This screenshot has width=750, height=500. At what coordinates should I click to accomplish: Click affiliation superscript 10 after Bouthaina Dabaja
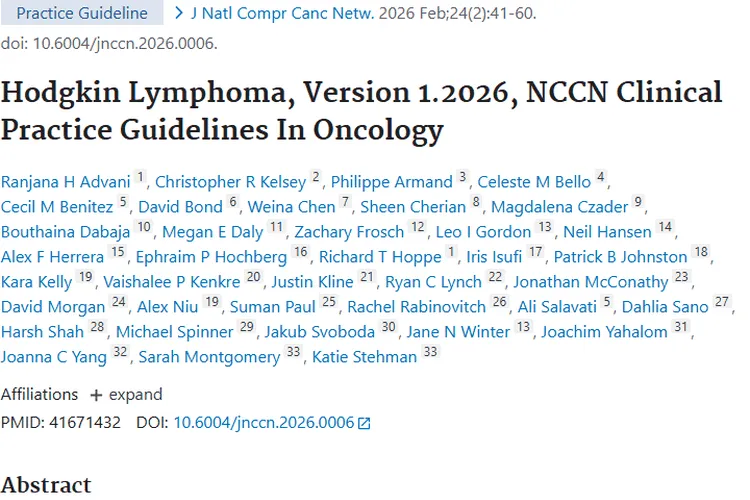click(144, 228)
